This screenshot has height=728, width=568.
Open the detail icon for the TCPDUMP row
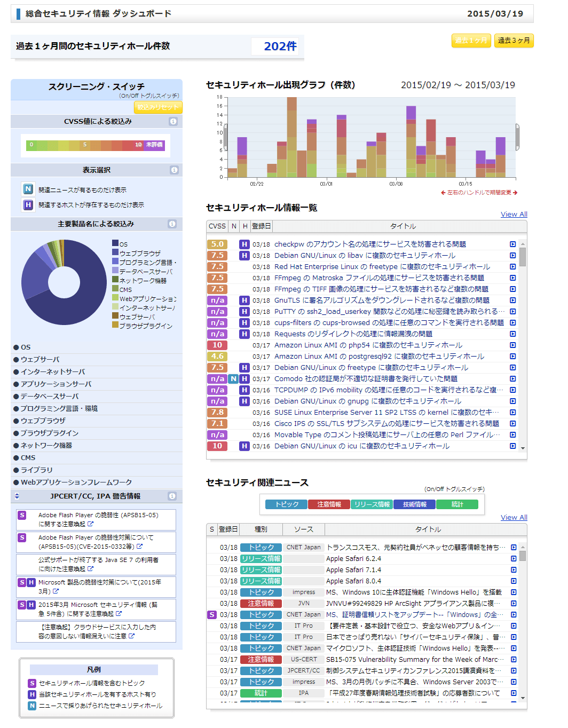pos(513,390)
